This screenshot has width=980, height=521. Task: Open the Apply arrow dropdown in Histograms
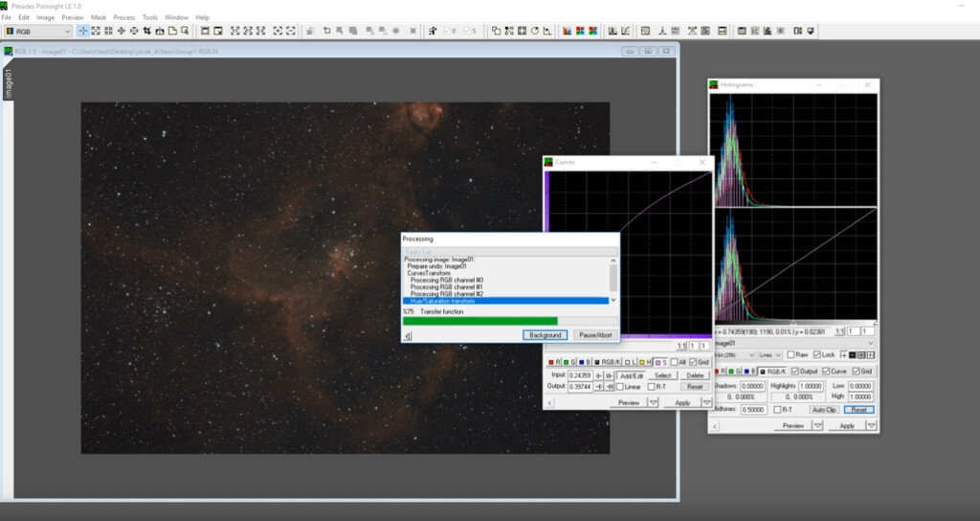tap(871, 426)
